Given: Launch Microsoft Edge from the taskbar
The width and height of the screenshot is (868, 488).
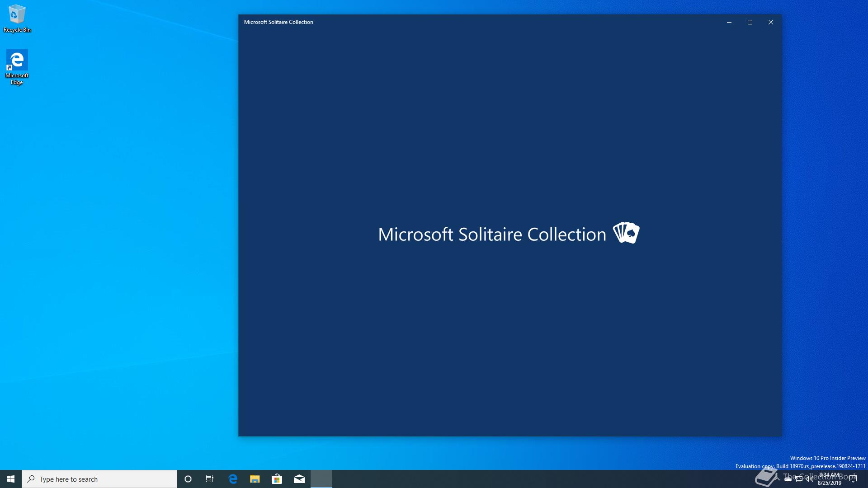Looking at the screenshot, I should click(x=233, y=479).
